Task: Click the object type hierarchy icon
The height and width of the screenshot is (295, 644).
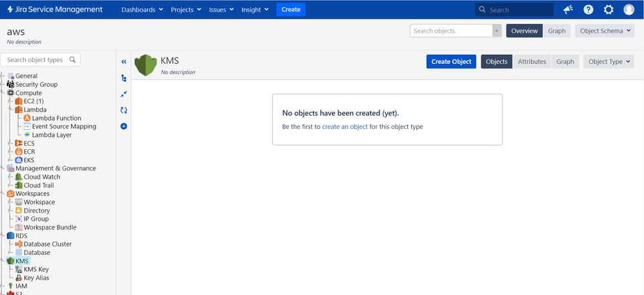Action: pyautogui.click(x=124, y=78)
